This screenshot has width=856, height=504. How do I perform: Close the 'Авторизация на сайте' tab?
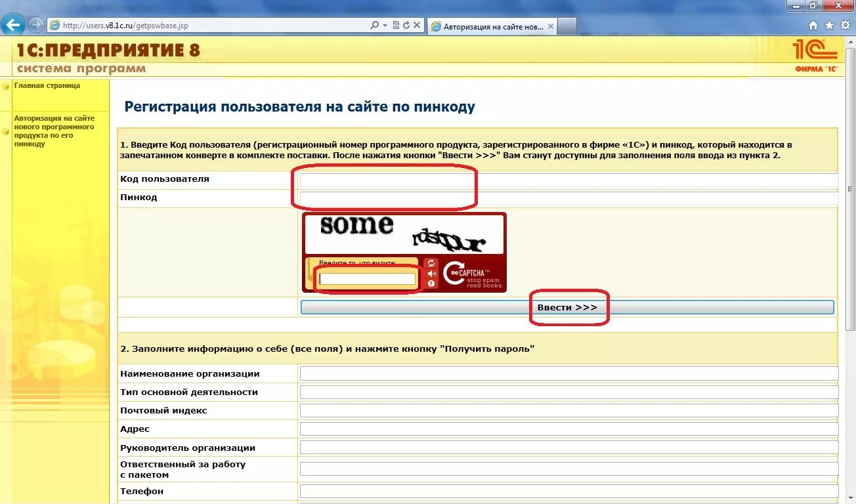550,27
